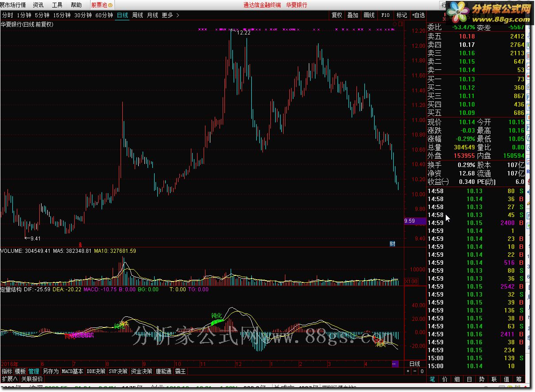The image size is (535, 392).
Task: Click the 买五 price 10.09
Action: point(467,113)
